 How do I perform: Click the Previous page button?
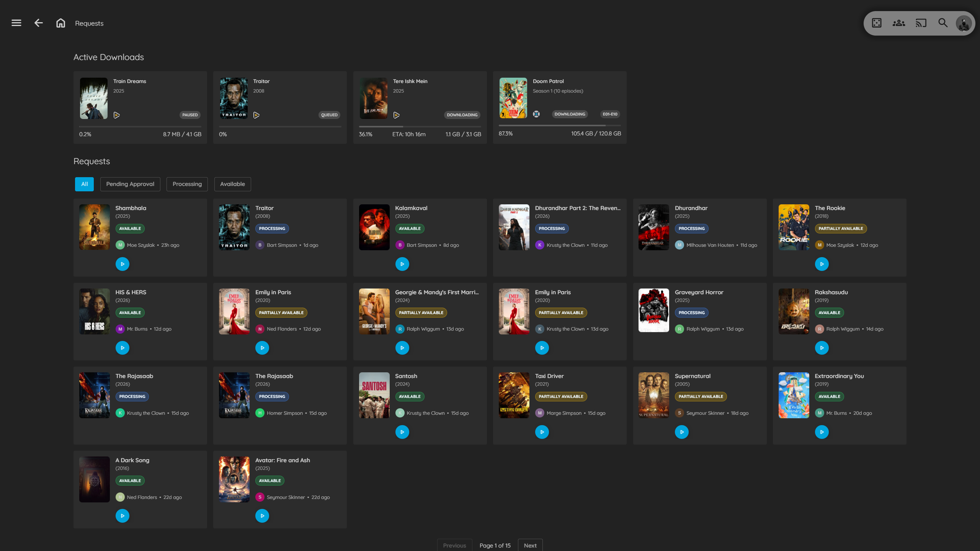(454, 545)
